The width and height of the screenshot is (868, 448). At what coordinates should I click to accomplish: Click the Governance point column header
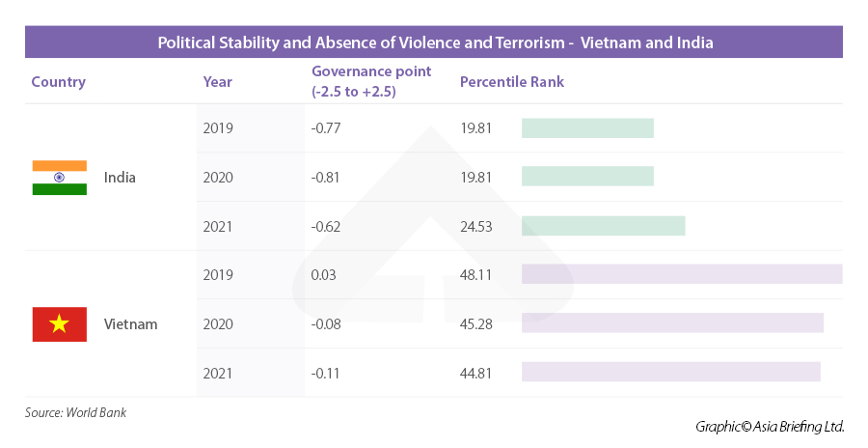371,82
